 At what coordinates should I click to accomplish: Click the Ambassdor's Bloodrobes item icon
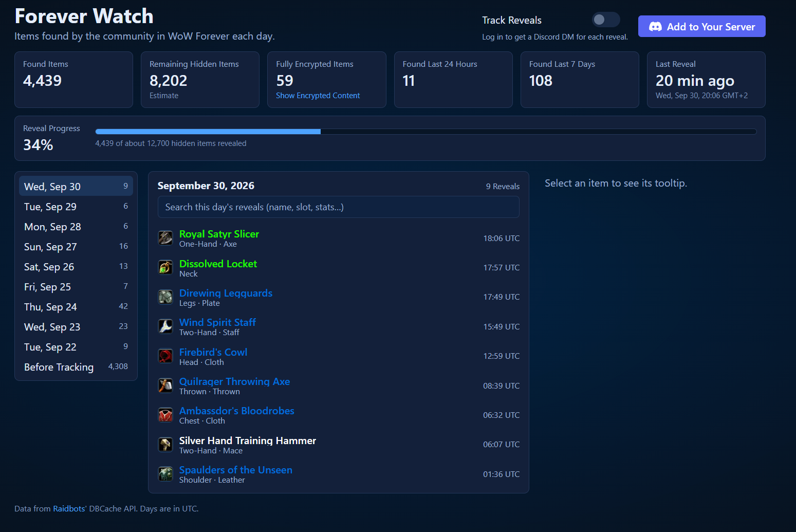coord(165,415)
